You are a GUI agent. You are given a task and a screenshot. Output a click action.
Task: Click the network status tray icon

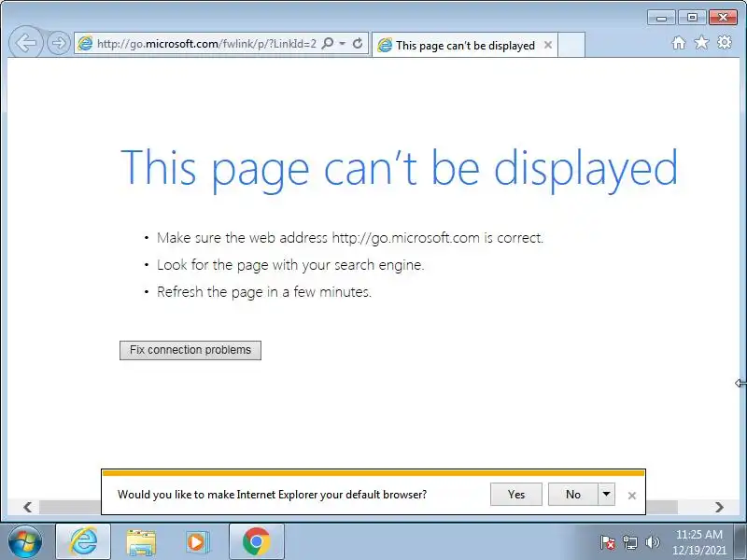coord(629,542)
